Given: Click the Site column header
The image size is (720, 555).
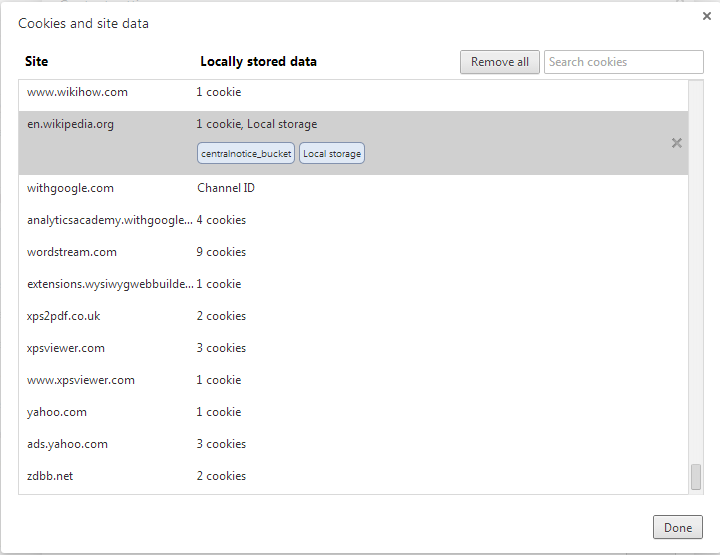Looking at the screenshot, I should click(x=36, y=61).
